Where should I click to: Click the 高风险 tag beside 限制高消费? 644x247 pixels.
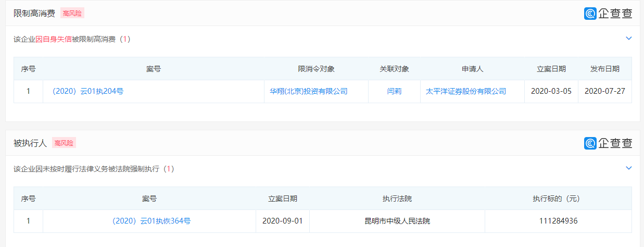[72, 14]
